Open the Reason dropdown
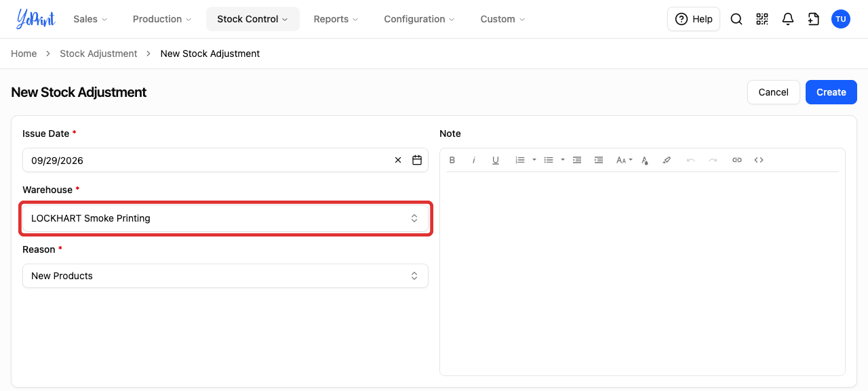The image size is (868, 391). pyautogui.click(x=225, y=276)
